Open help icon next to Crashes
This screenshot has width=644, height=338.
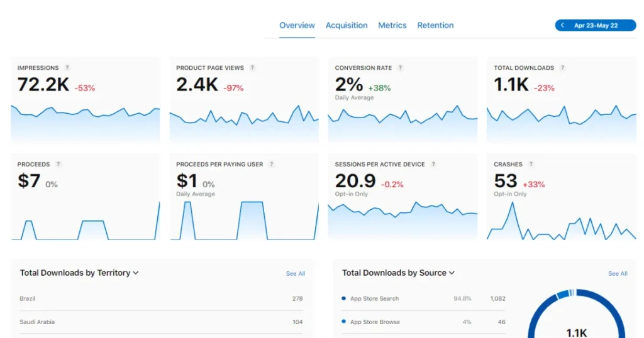531,164
